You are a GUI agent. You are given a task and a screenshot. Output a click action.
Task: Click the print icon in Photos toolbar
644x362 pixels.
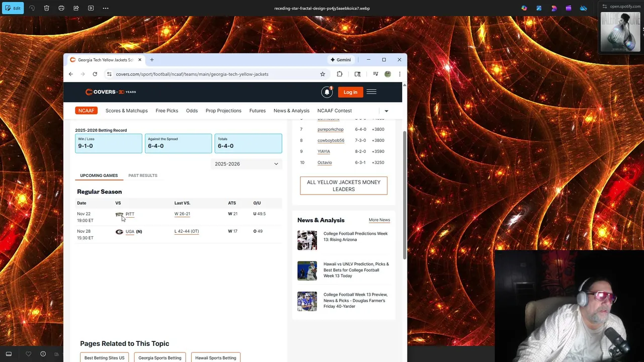[61, 8]
